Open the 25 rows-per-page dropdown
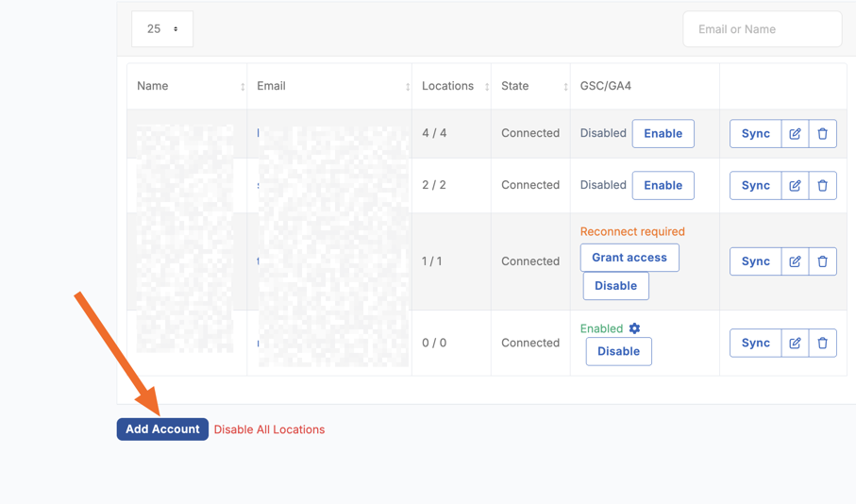856x504 pixels. pos(162,29)
